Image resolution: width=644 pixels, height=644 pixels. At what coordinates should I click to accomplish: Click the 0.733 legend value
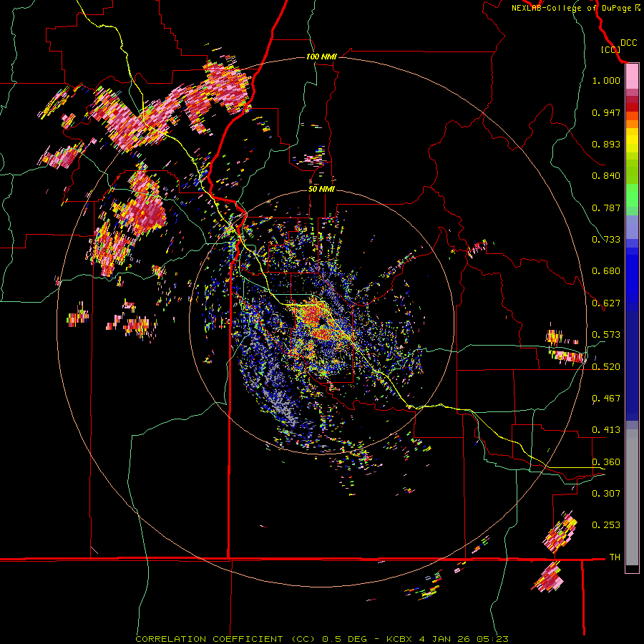606,240
